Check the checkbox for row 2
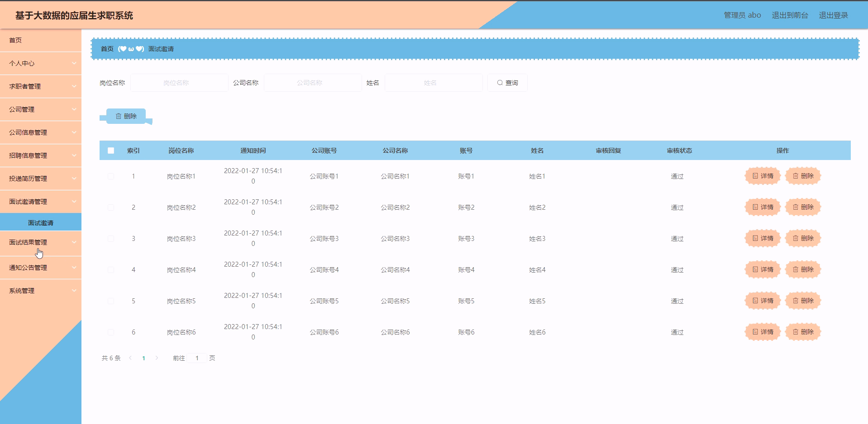The image size is (868, 424). (x=111, y=207)
